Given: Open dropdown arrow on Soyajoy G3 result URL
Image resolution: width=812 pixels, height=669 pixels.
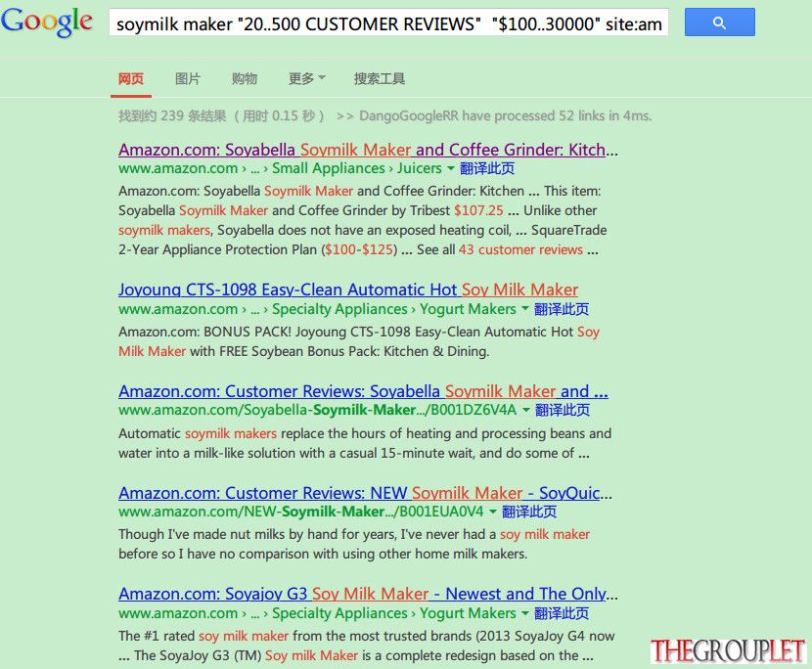Looking at the screenshot, I should pos(524,613).
